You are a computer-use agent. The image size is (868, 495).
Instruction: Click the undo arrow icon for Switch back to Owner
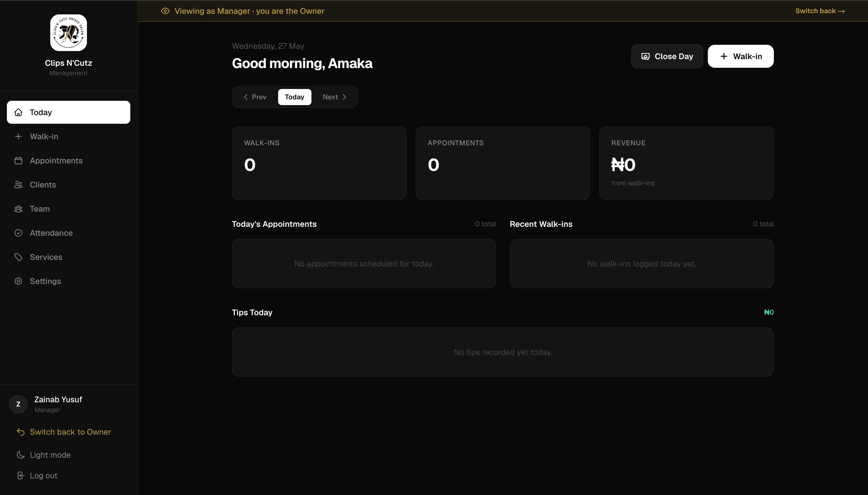pyautogui.click(x=21, y=432)
